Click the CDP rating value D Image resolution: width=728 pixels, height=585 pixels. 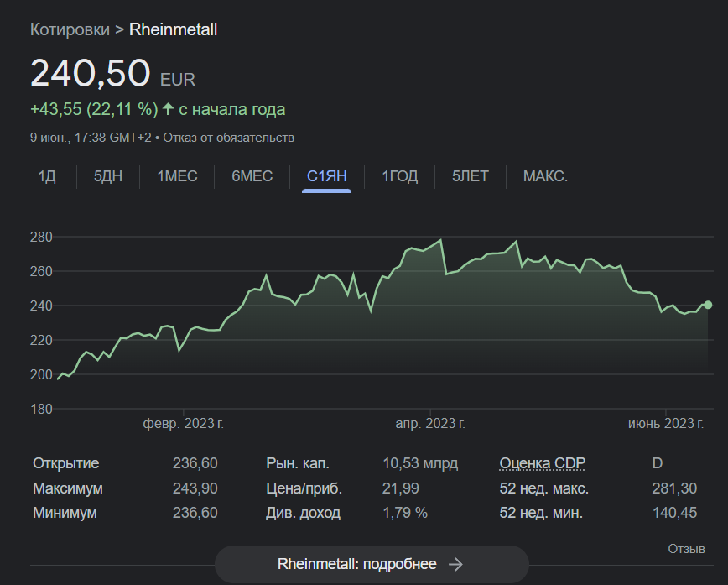coord(658,463)
